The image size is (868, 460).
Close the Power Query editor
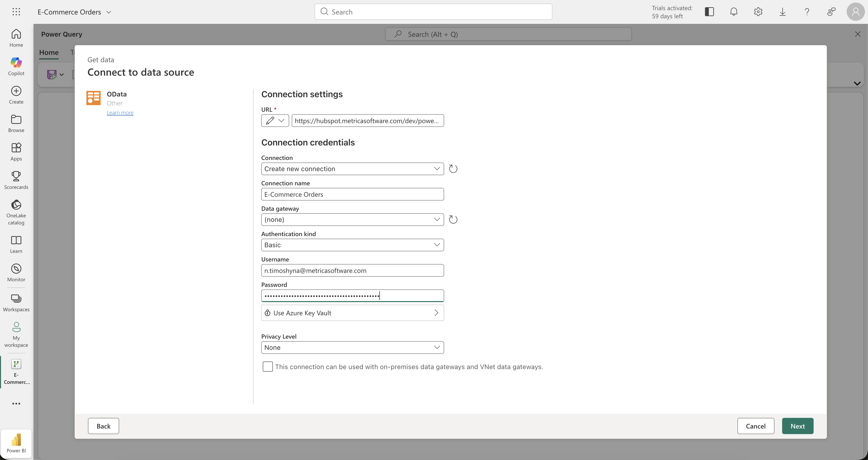(x=858, y=34)
